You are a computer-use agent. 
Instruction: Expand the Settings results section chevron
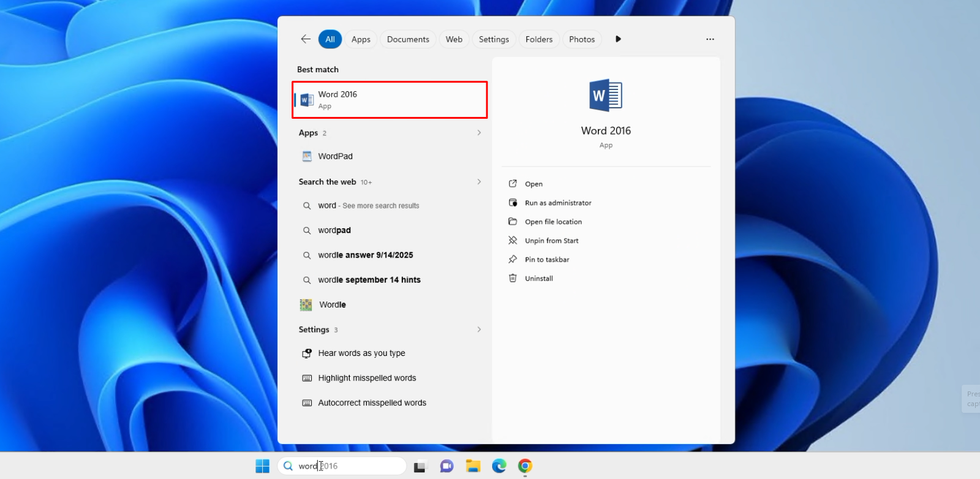(x=479, y=330)
